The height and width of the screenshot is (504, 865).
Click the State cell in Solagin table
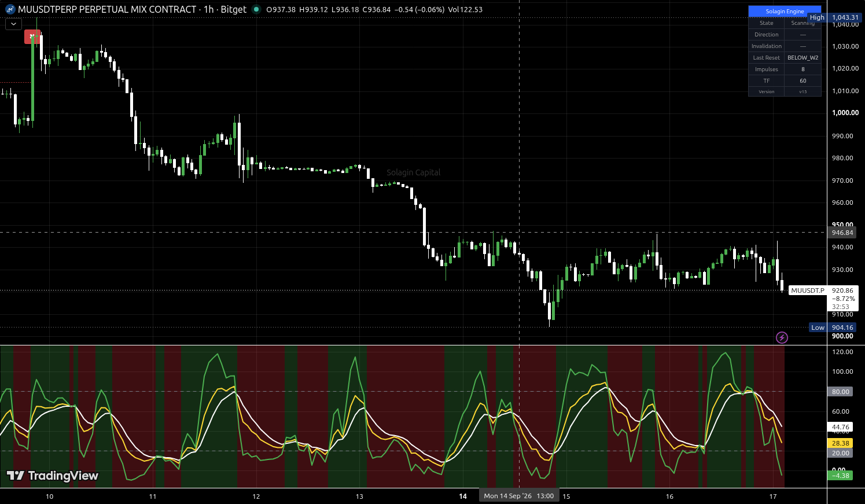[x=766, y=23]
